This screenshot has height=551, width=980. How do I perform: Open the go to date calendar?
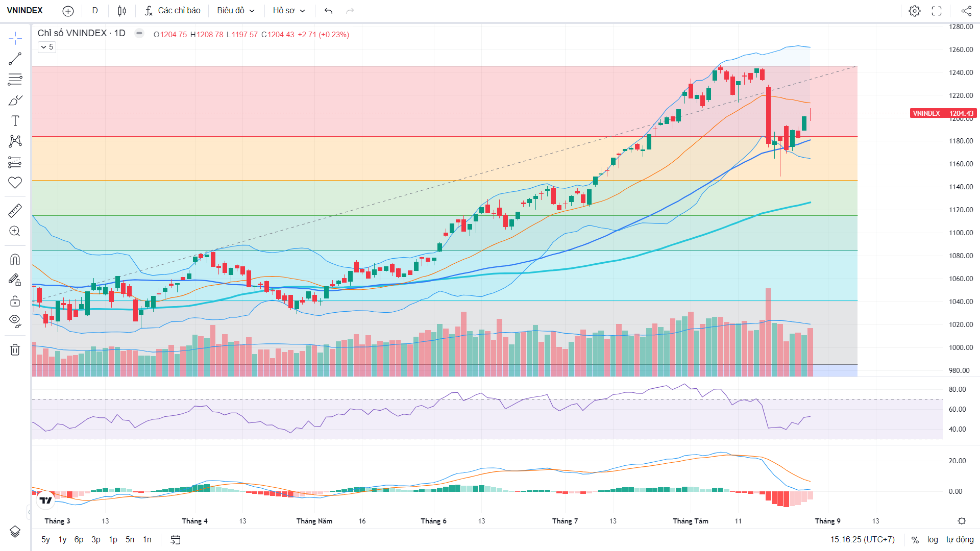pos(176,540)
